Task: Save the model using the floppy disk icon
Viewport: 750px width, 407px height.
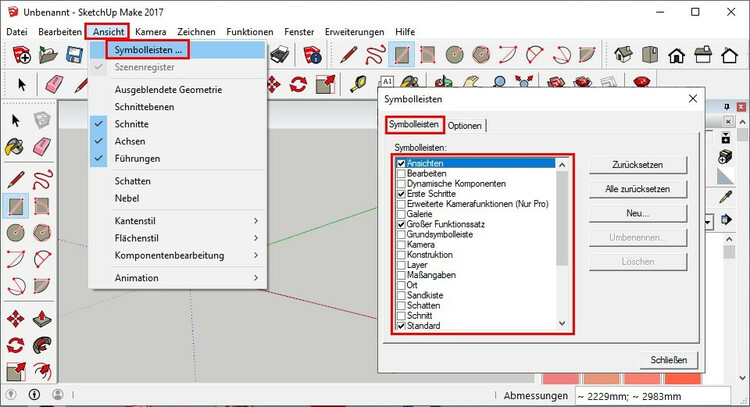Action: click(74, 55)
